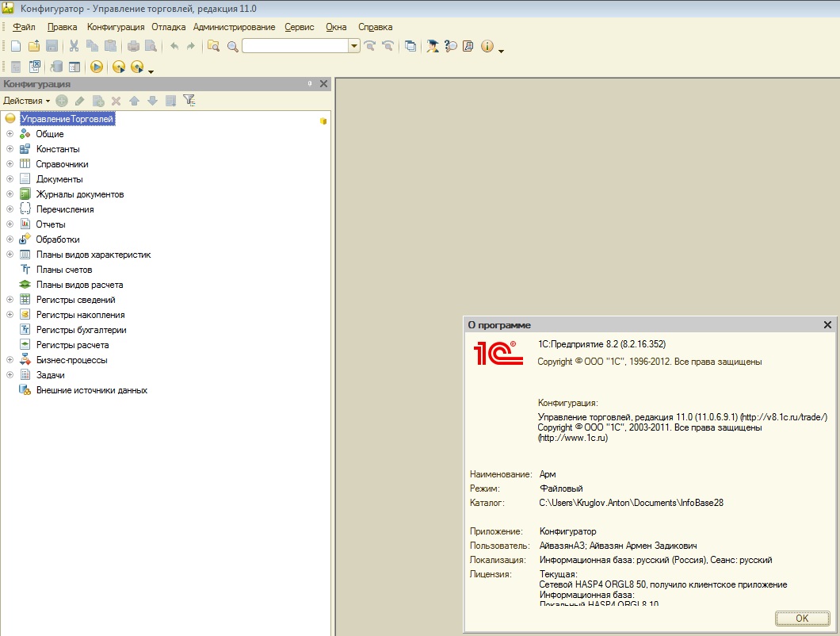Expand the Документы tree node
The image size is (840, 636).
[10, 179]
